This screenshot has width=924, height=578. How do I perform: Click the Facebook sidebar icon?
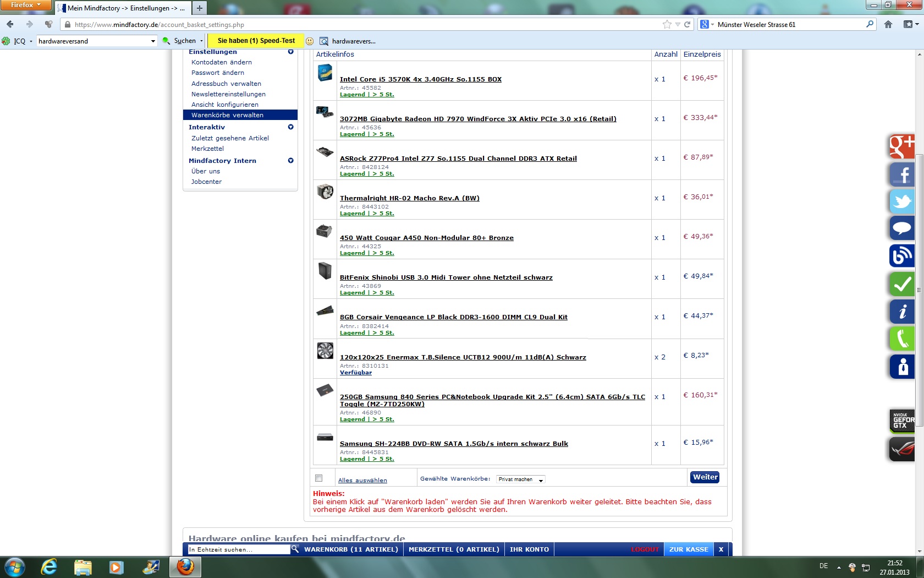pyautogui.click(x=902, y=175)
